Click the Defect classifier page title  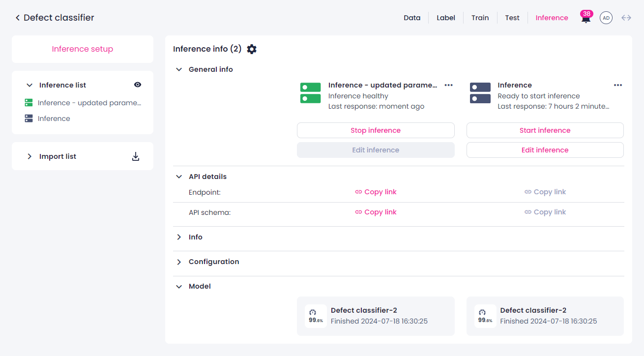click(x=59, y=18)
